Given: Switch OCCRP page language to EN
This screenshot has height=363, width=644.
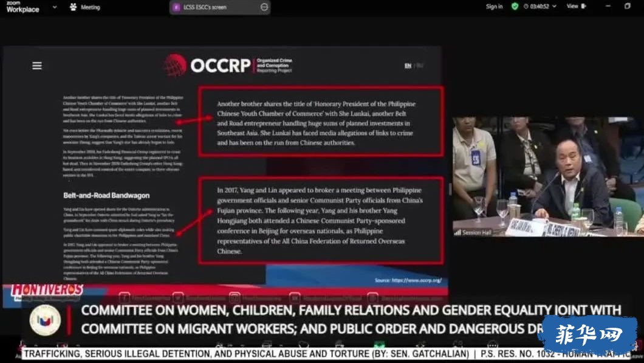Looking at the screenshot, I should (x=408, y=66).
